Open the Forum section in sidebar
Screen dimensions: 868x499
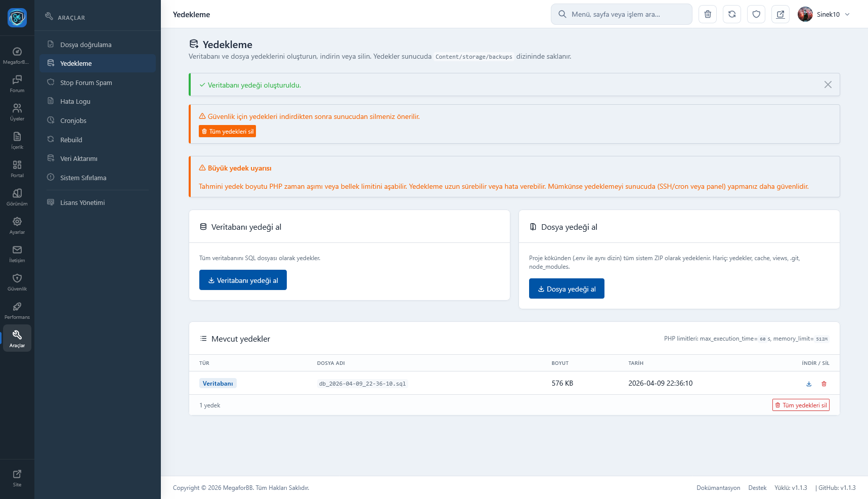point(17,84)
